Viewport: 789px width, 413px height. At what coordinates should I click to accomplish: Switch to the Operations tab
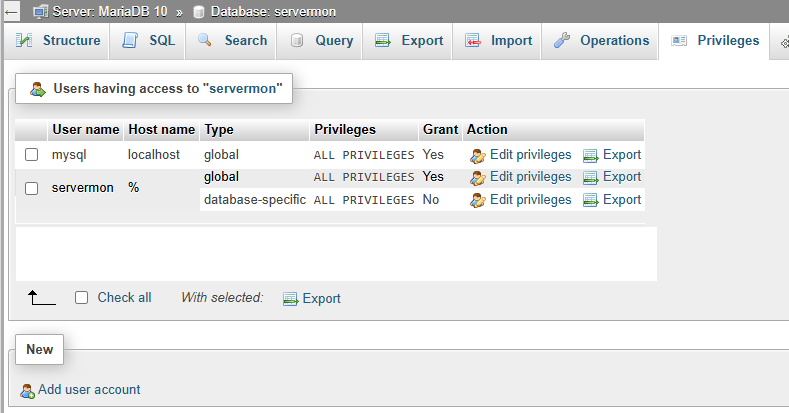click(600, 41)
